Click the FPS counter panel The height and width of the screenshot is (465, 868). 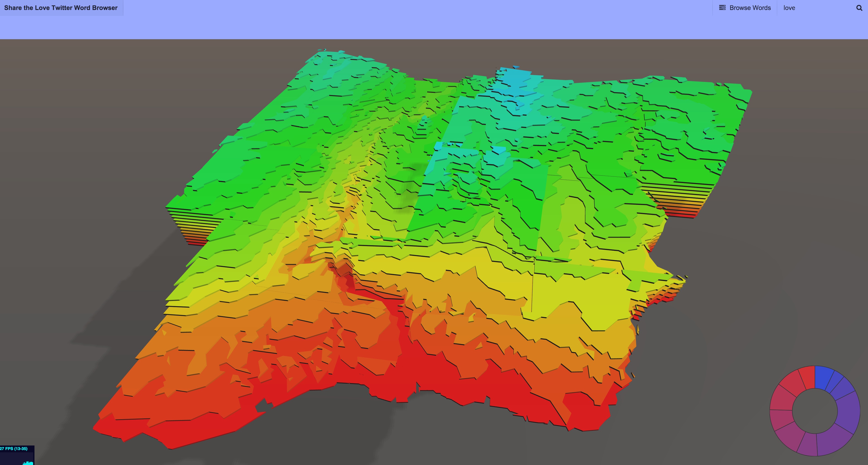(17, 455)
